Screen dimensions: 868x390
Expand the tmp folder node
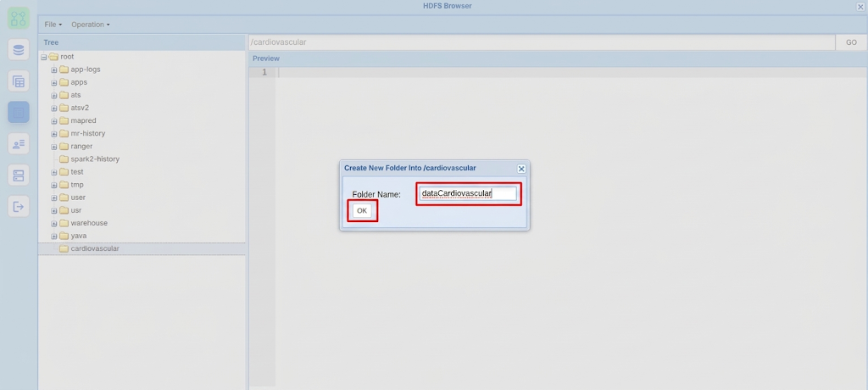click(54, 185)
